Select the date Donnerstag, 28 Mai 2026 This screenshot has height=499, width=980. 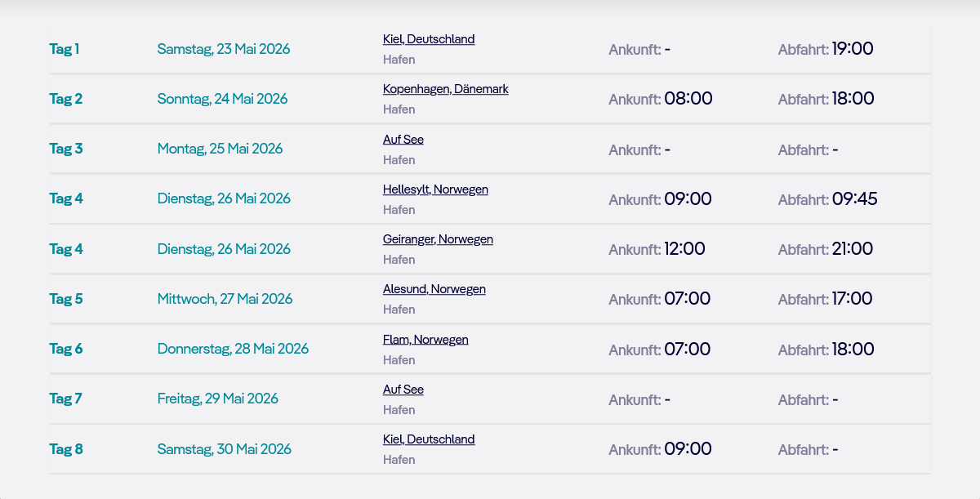[233, 349]
